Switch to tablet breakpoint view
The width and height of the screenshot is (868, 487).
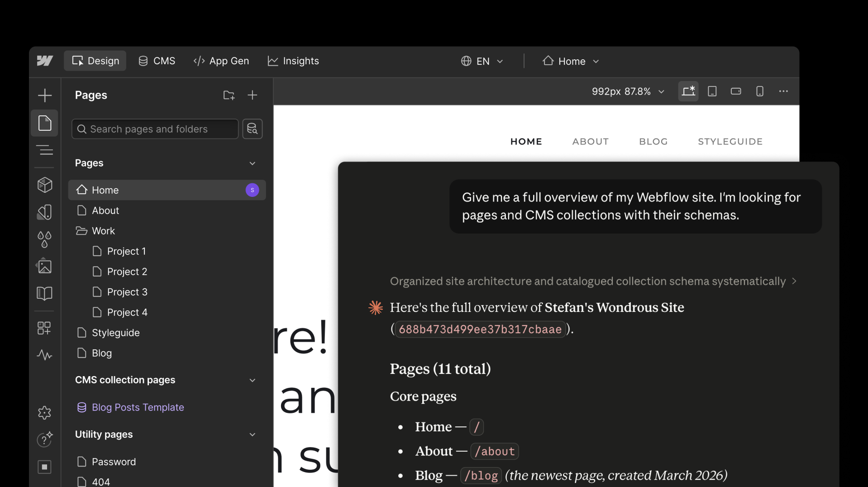tap(712, 91)
